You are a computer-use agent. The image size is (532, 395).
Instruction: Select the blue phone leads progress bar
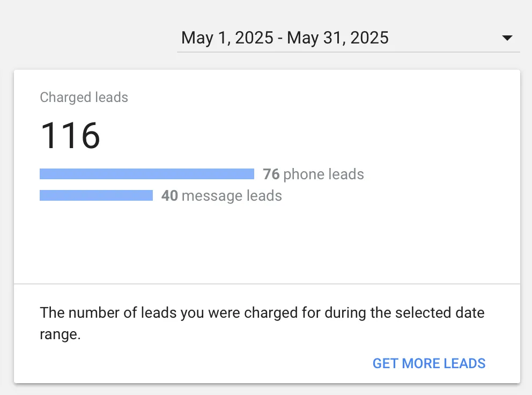click(x=146, y=173)
